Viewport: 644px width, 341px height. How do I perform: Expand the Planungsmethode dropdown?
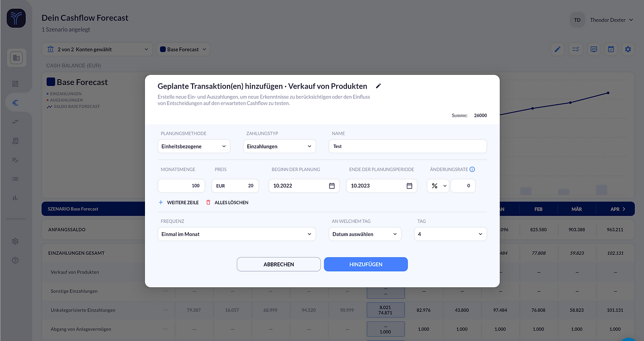point(194,146)
